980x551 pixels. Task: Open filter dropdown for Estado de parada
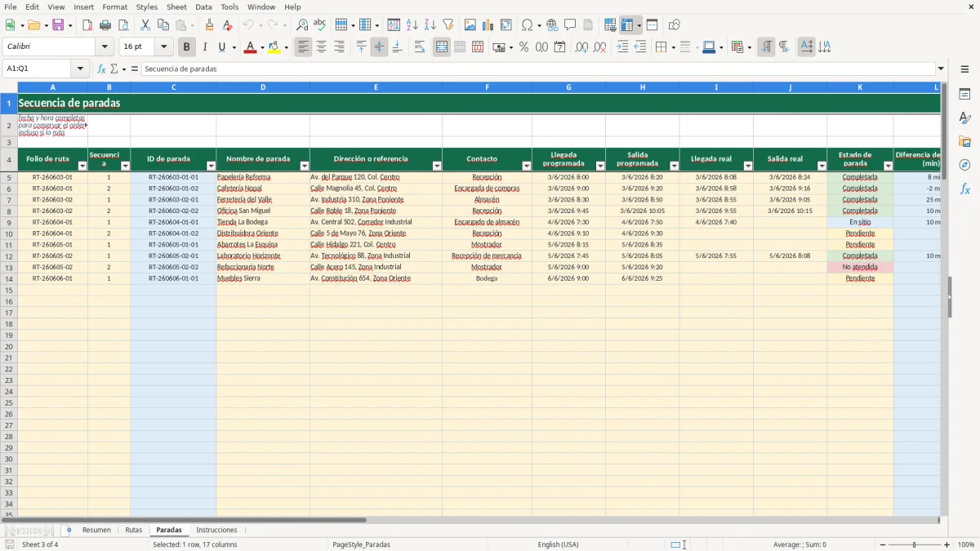888,166
